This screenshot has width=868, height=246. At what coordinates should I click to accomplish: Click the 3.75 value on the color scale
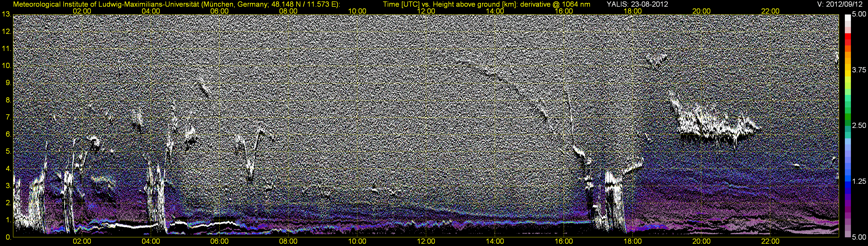pos(859,70)
